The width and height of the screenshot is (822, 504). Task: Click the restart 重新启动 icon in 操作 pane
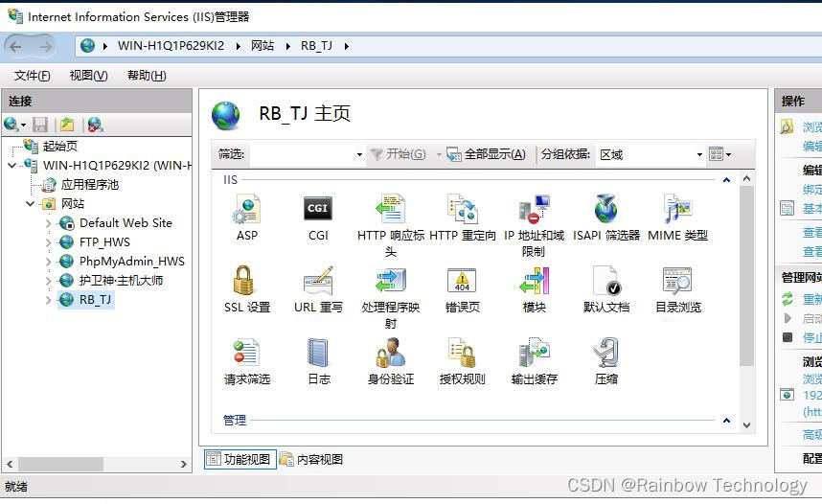(x=787, y=299)
